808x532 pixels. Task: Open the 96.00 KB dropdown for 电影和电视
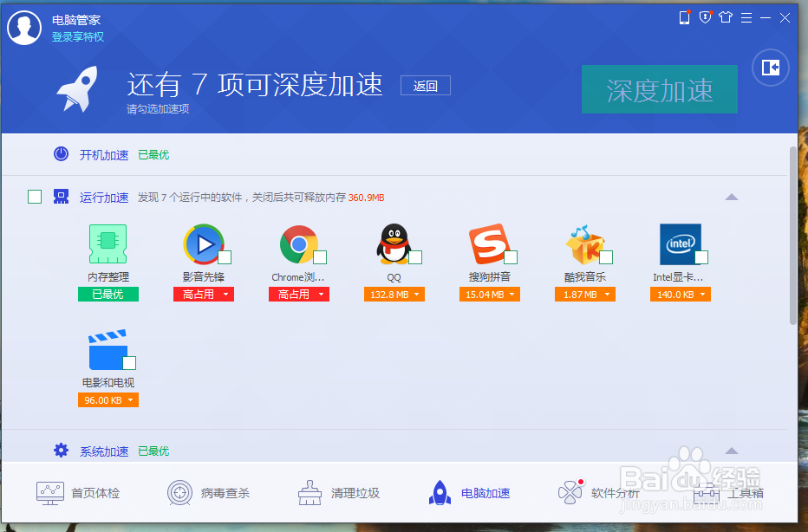click(x=108, y=399)
